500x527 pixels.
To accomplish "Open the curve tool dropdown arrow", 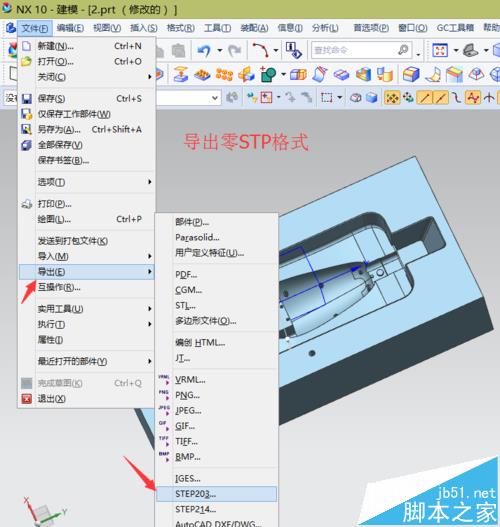I will pyautogui.click(x=276, y=51).
